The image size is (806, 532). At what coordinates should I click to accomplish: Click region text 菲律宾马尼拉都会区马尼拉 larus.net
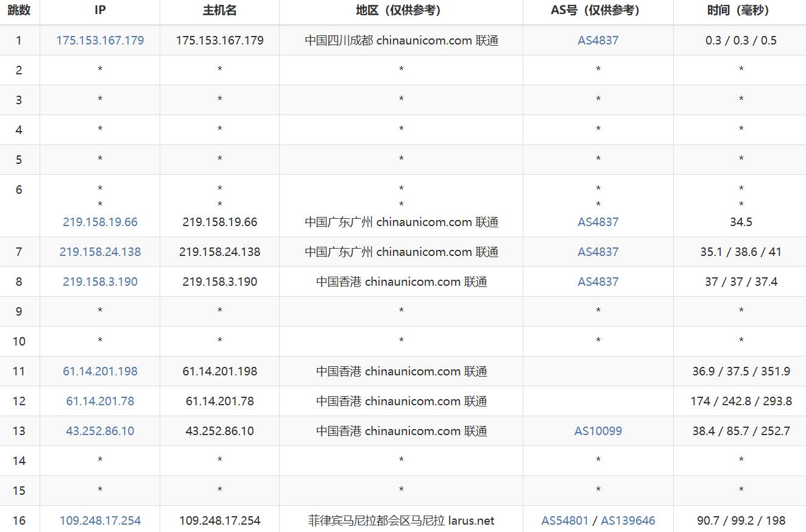401,520
